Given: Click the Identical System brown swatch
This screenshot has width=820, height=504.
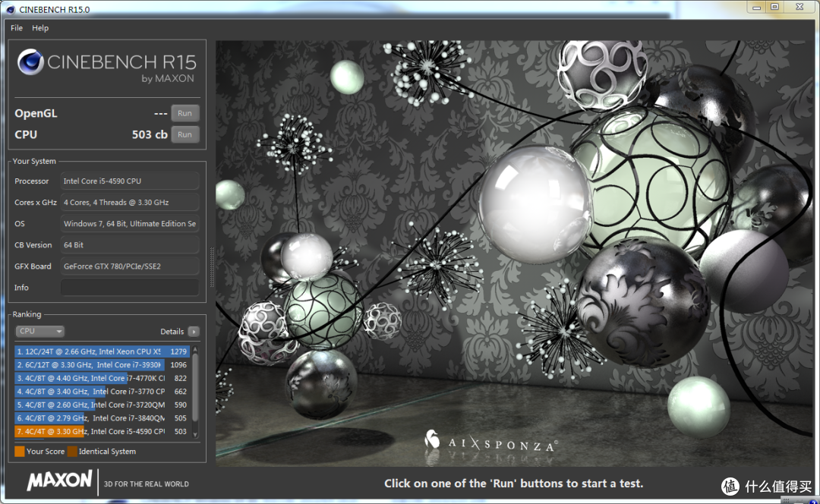Looking at the screenshot, I should point(72,451).
